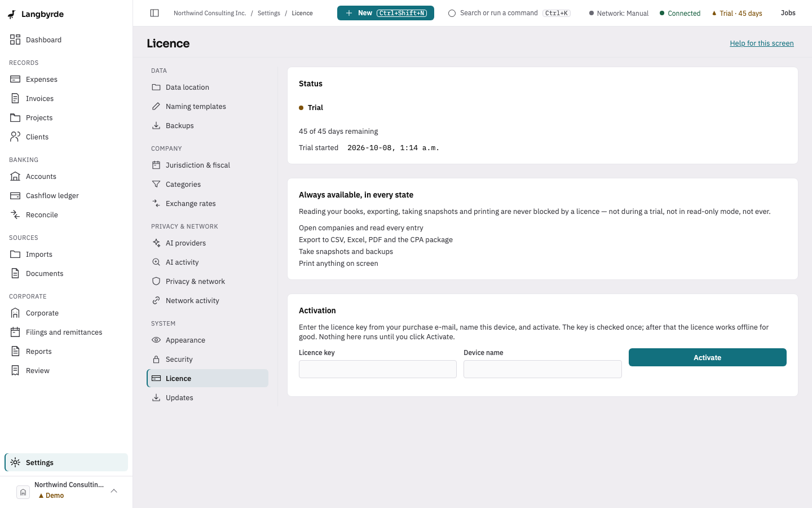Image resolution: width=812 pixels, height=508 pixels.
Task: Click the Demo label under company name
Action: pyautogui.click(x=51, y=496)
